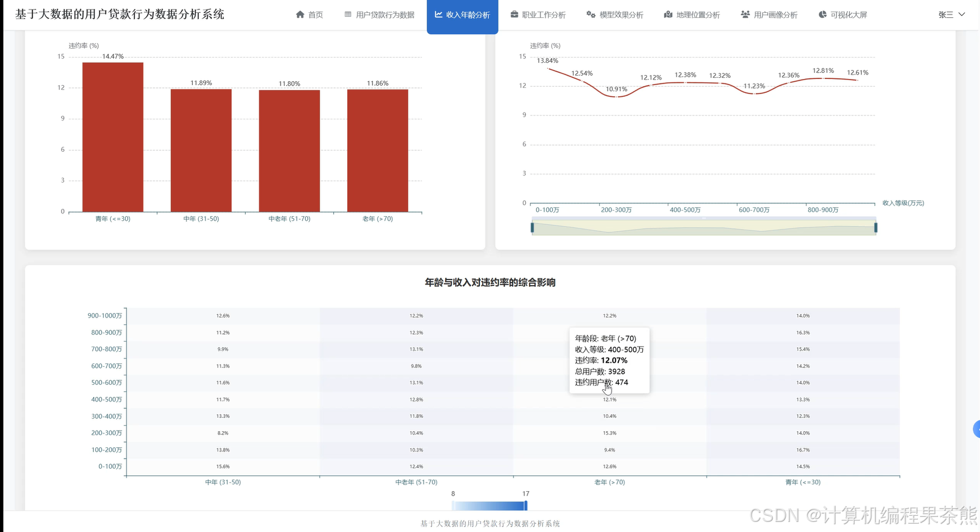Click the 900-1000万 heatmap row label
Screen dimensions: 980x532
coord(105,316)
